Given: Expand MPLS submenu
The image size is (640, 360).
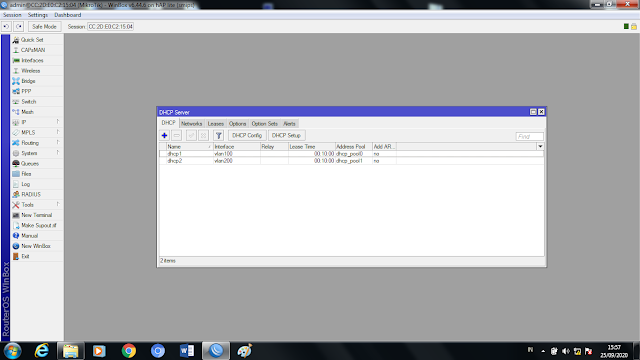Looking at the screenshot, I should [37, 133].
